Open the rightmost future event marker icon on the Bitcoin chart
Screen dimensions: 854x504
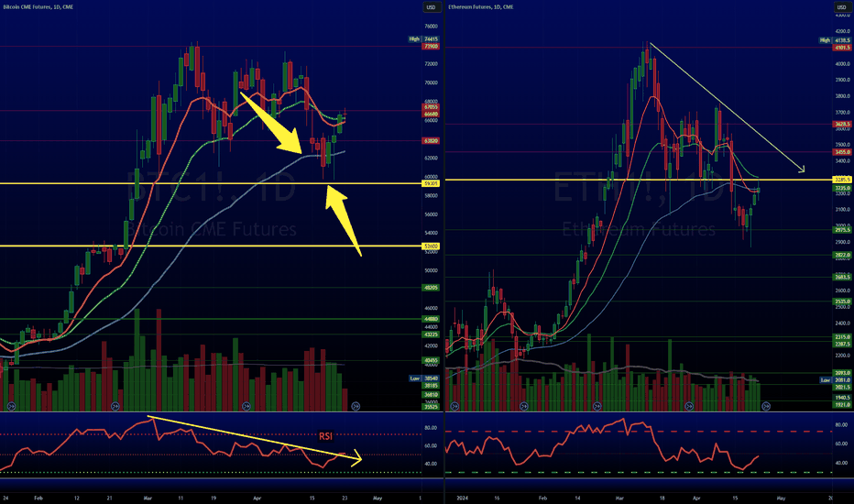pos(356,406)
